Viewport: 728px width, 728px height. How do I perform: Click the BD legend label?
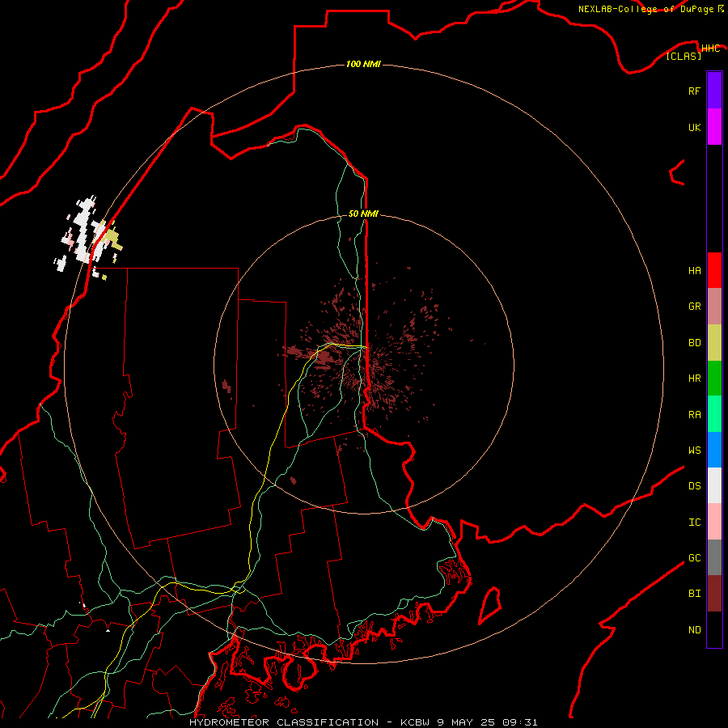tap(694, 343)
